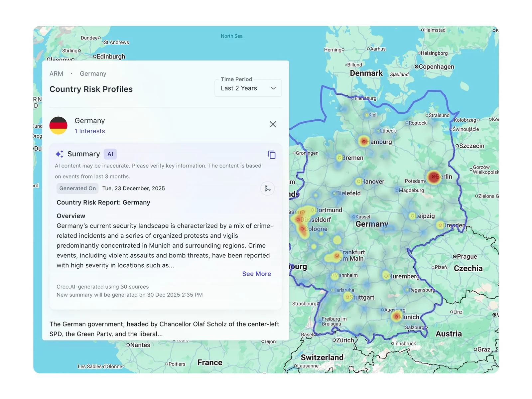Screen dimensions: 532x399
Task: Click the Overview subheading
Action: point(71,216)
